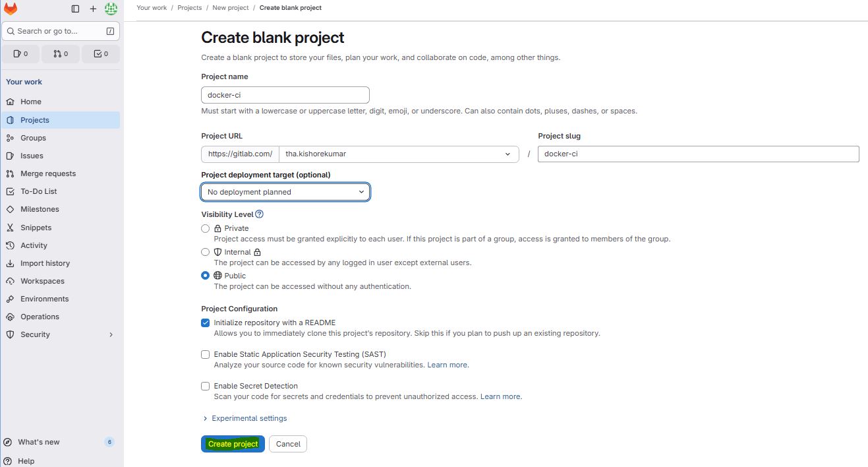Image resolution: width=868 pixels, height=467 pixels.
Task: Uncheck Initialize repository with a README
Action: pos(206,323)
